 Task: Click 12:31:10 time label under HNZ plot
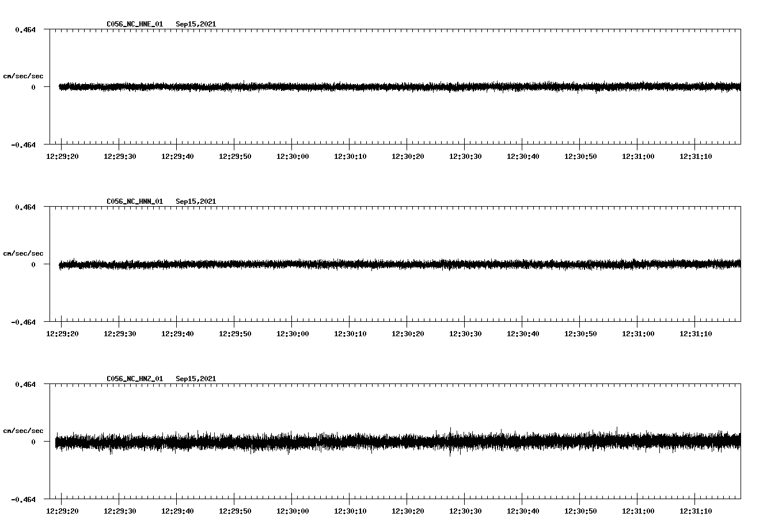click(x=696, y=511)
